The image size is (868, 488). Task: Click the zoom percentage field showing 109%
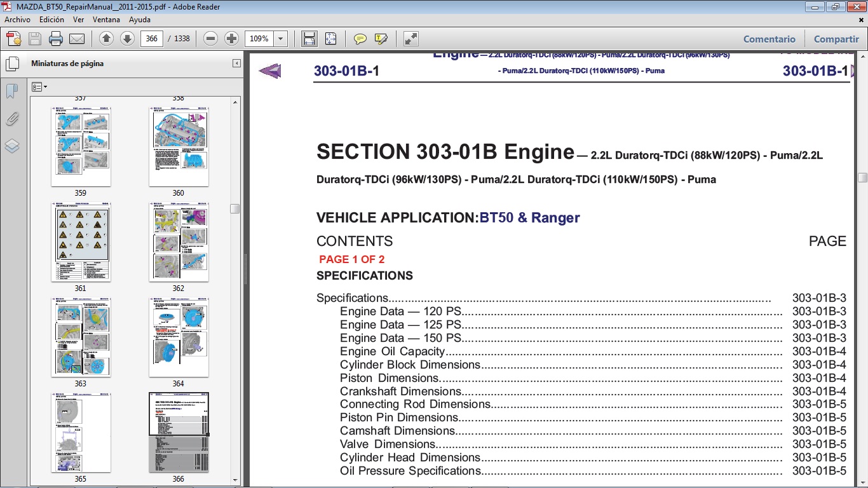pos(260,39)
